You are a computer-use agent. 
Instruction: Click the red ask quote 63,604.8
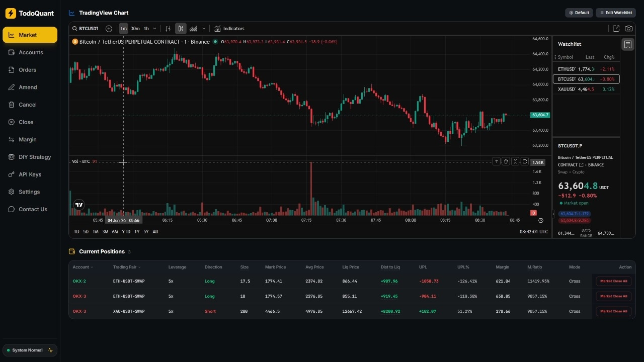pos(575,220)
